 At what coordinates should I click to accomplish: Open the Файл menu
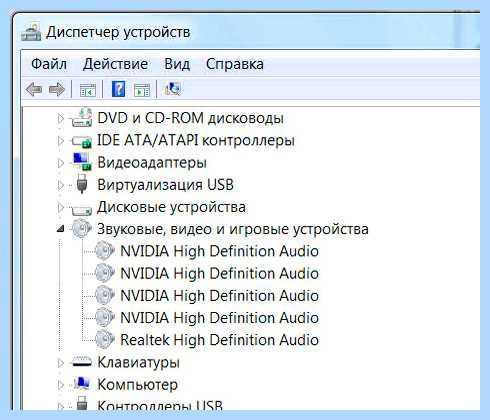[49, 64]
